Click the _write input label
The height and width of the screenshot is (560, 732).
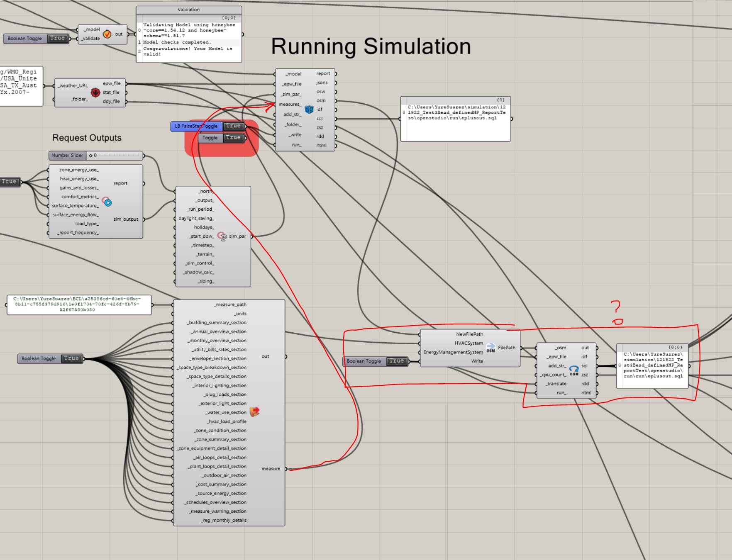[x=295, y=135]
